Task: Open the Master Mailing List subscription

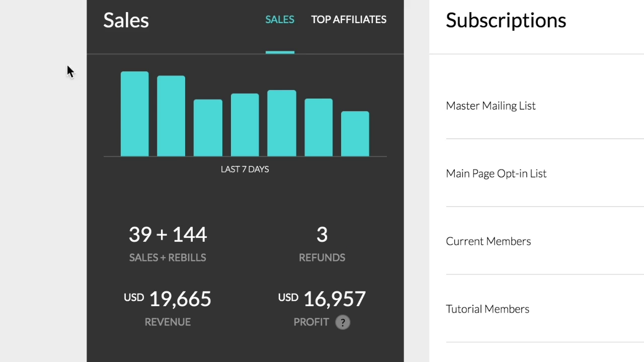Action: click(x=491, y=106)
